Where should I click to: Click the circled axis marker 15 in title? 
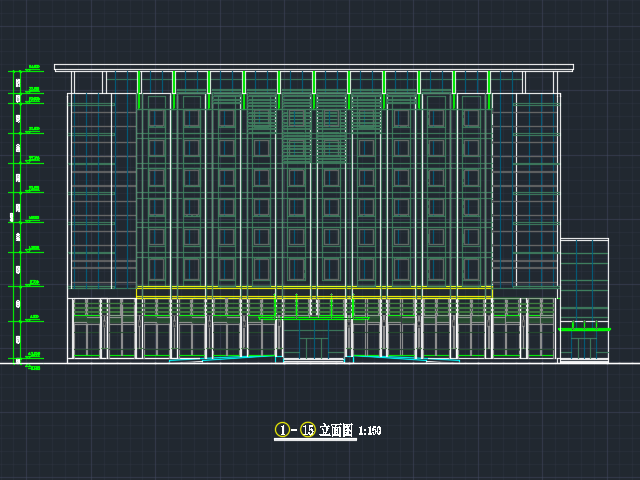coord(307,430)
